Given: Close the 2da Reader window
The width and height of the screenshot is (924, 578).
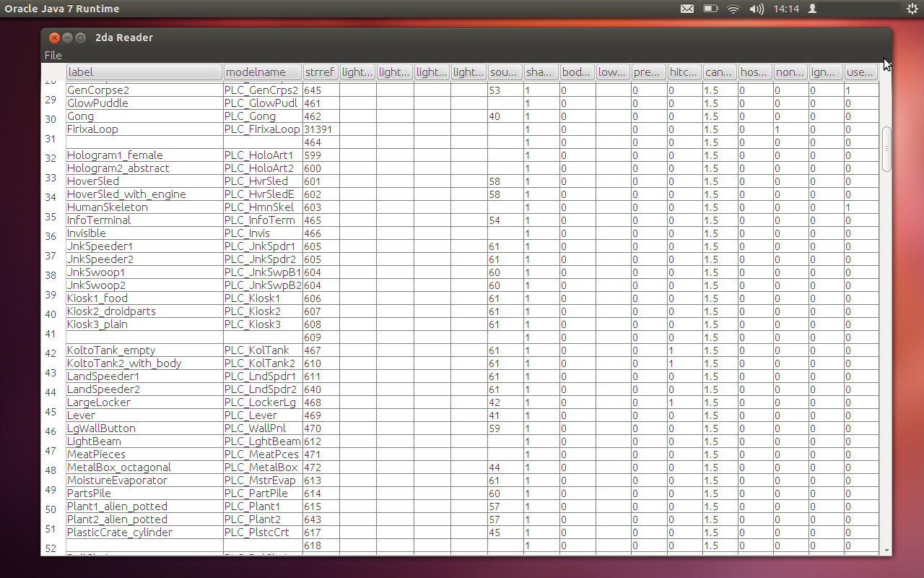Looking at the screenshot, I should pos(55,38).
